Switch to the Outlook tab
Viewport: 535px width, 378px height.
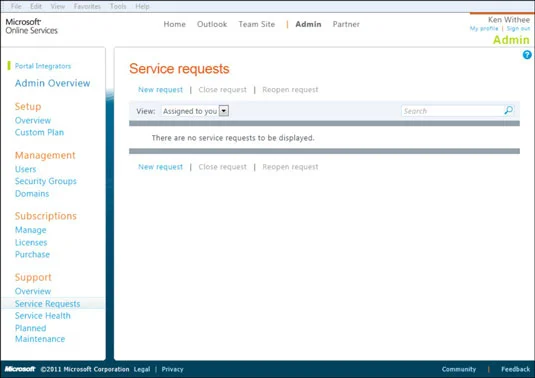pos(212,24)
